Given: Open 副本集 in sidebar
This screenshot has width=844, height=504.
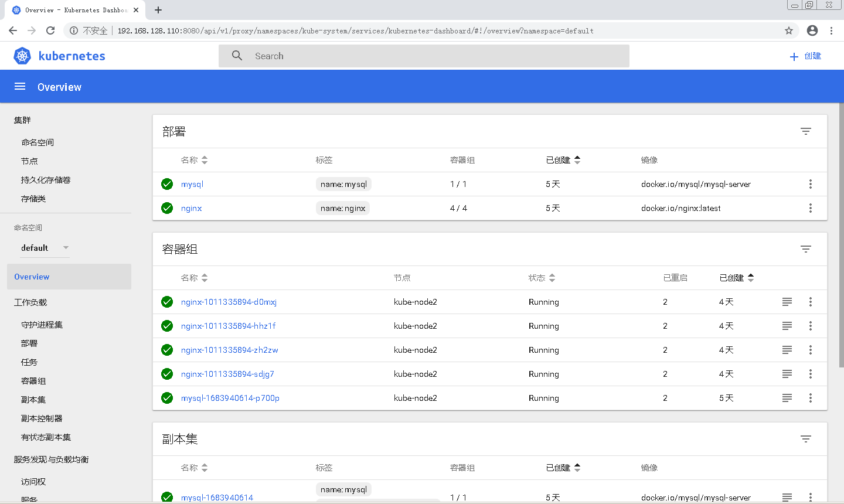Looking at the screenshot, I should pyautogui.click(x=33, y=400).
